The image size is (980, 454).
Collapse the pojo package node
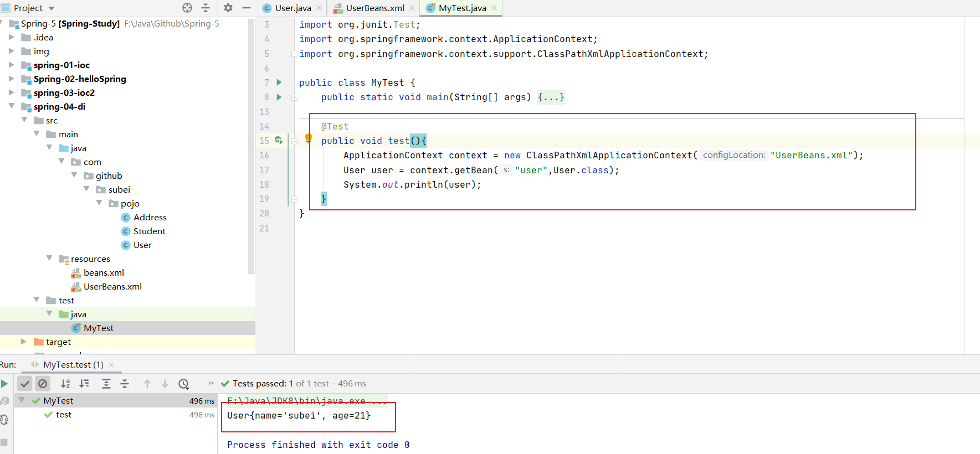click(99, 203)
